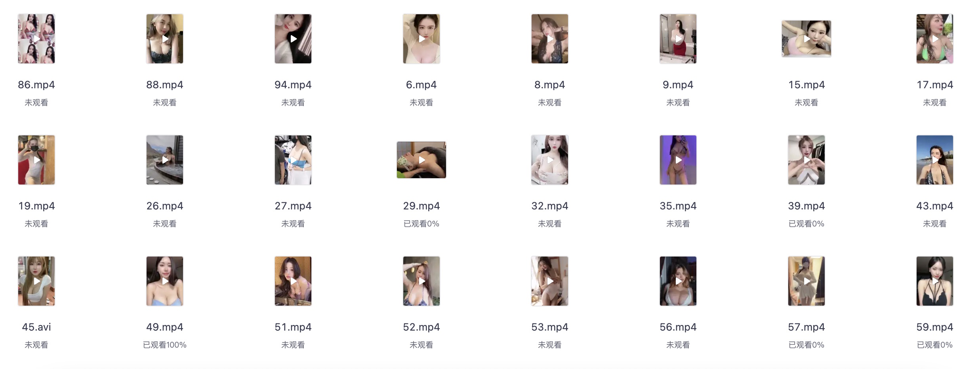Open the 39.mp4 thumbnail
Viewport: 980px width, 369px height.
[806, 160]
